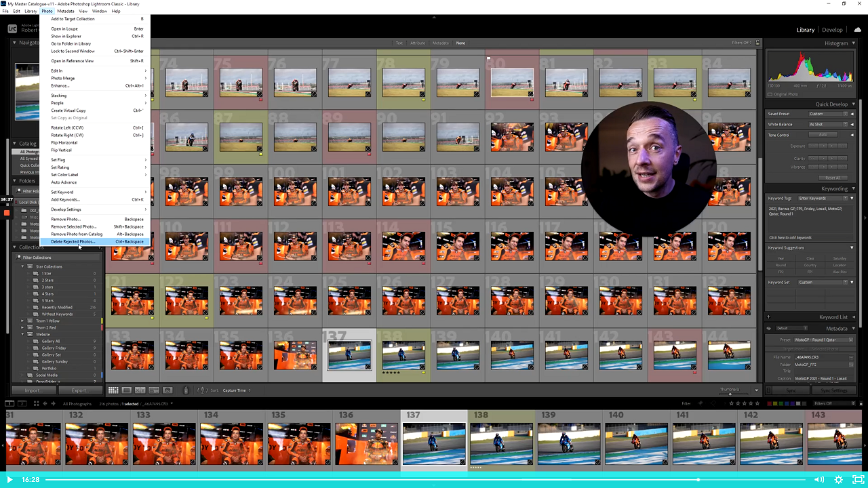Go forward using filmstrip right arrow
This screenshot has width=868, height=488.
54,403
